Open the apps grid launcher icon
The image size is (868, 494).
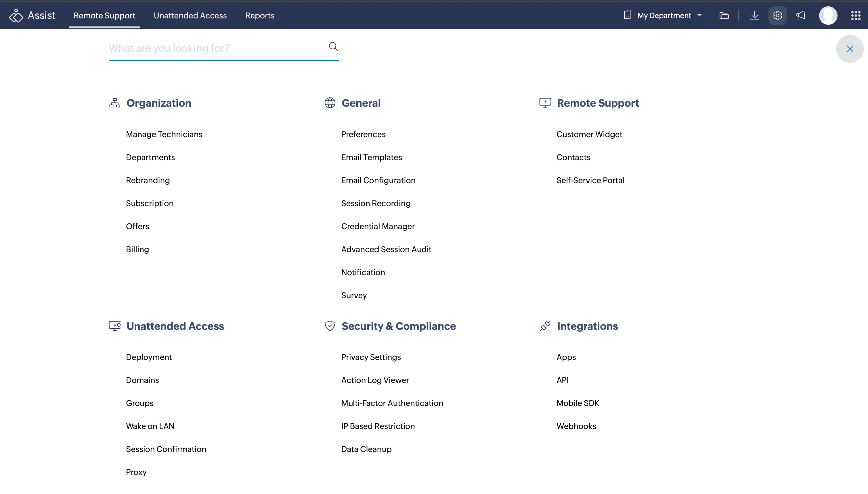855,16
